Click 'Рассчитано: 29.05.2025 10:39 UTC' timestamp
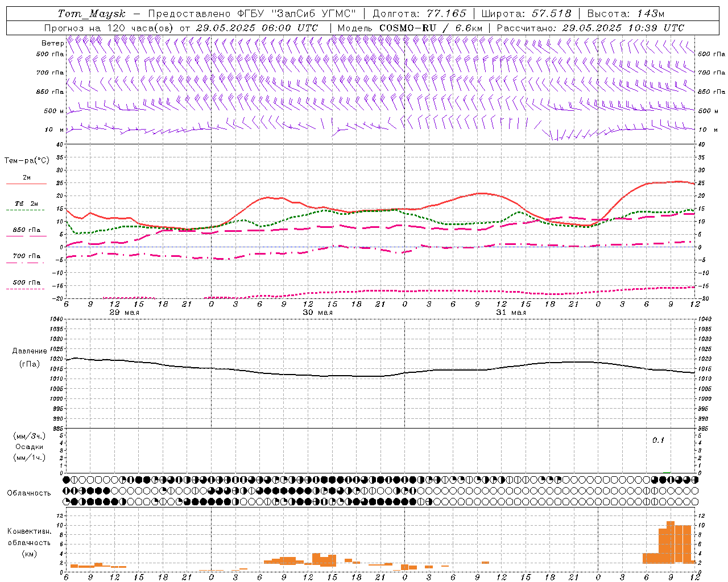The image size is (728, 582). [590, 28]
